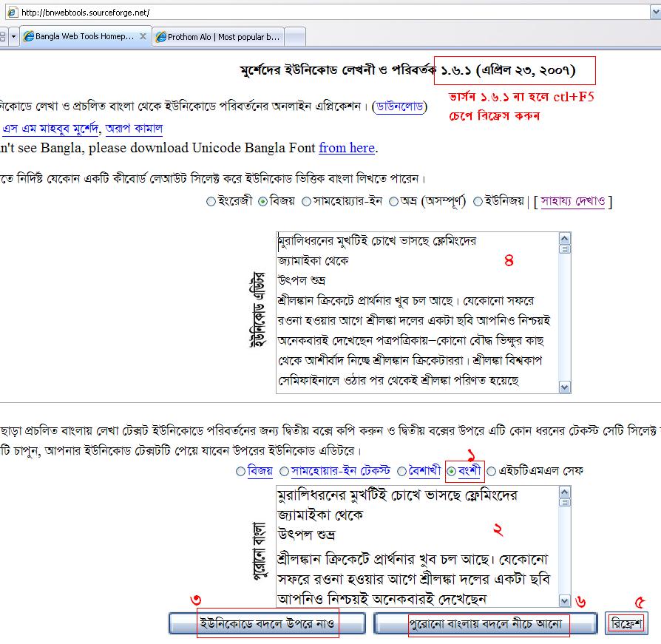The height and width of the screenshot is (644, 661).
Task: Click ইউনিকোডে বদলে উপরে নাও convert button
Action: click(267, 623)
